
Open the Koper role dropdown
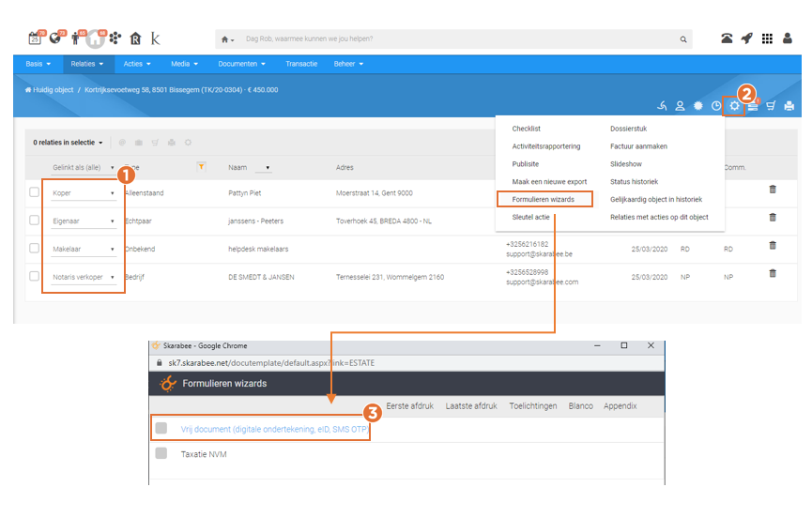[84, 193]
